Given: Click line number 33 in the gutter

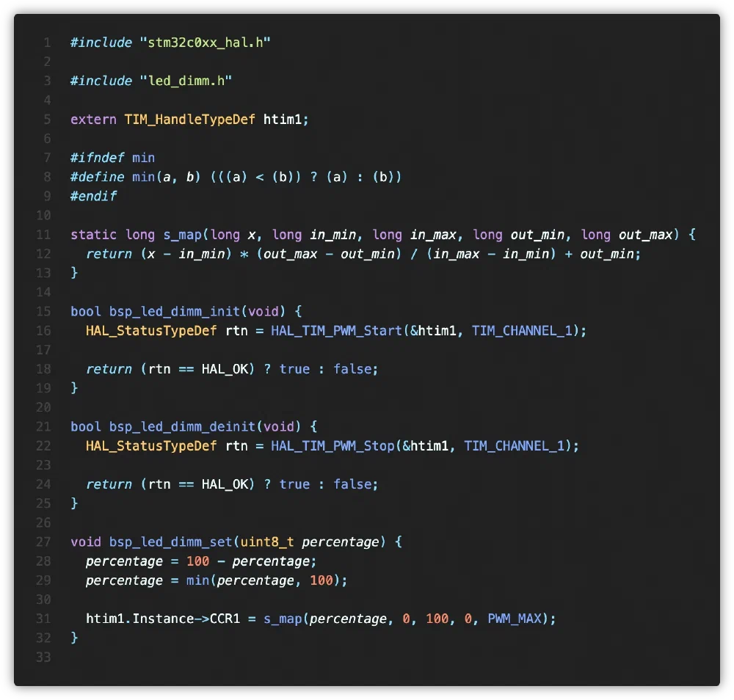Looking at the screenshot, I should [x=43, y=657].
